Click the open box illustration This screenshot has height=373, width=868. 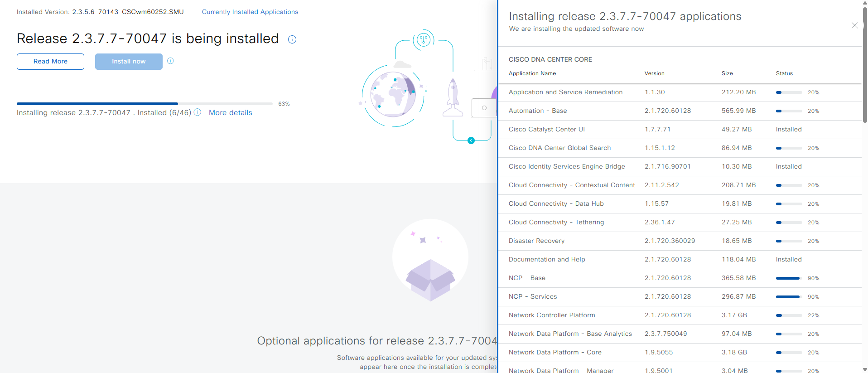click(430, 280)
